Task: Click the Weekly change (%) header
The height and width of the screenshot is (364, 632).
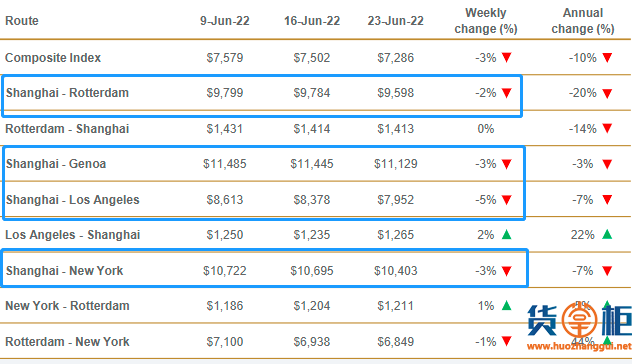Action: coord(486,21)
